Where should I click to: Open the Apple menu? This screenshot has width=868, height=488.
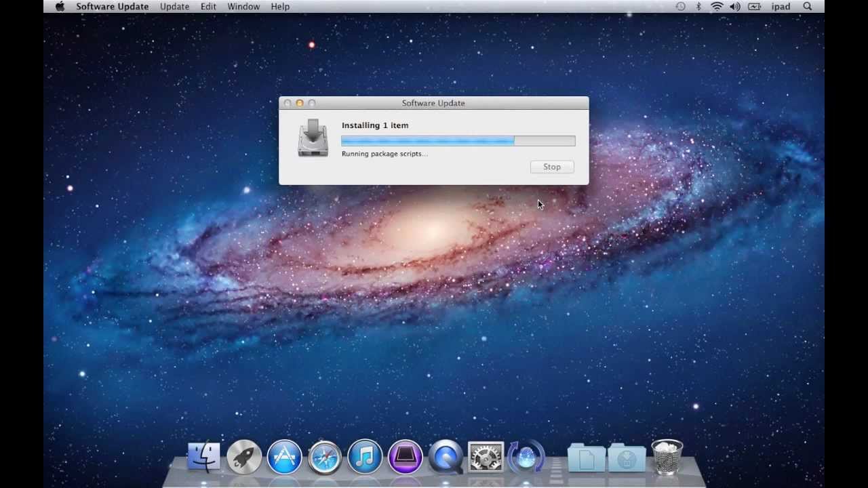pyautogui.click(x=60, y=7)
